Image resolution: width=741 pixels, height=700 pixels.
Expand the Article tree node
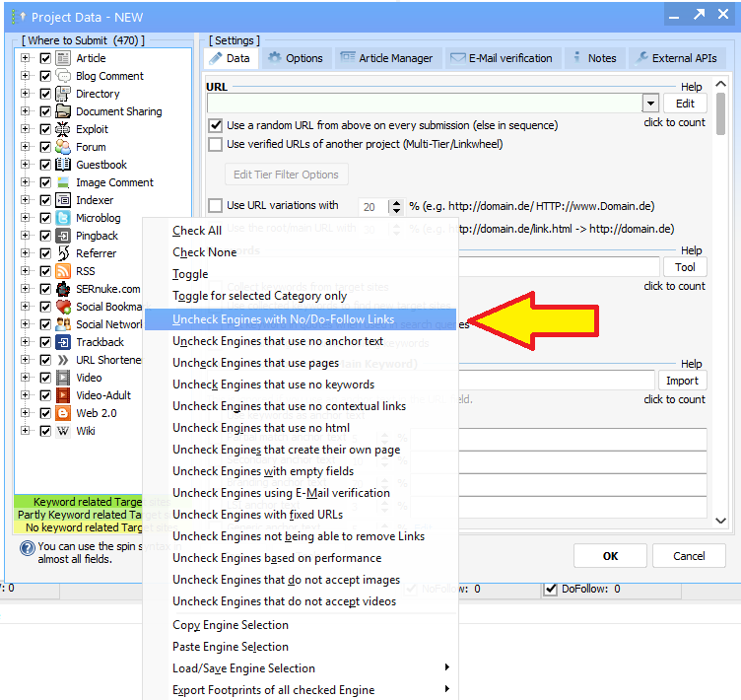point(25,58)
